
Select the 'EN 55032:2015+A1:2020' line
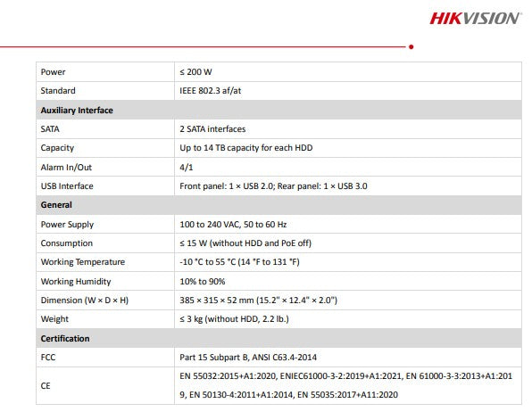pyautogui.click(x=345, y=376)
